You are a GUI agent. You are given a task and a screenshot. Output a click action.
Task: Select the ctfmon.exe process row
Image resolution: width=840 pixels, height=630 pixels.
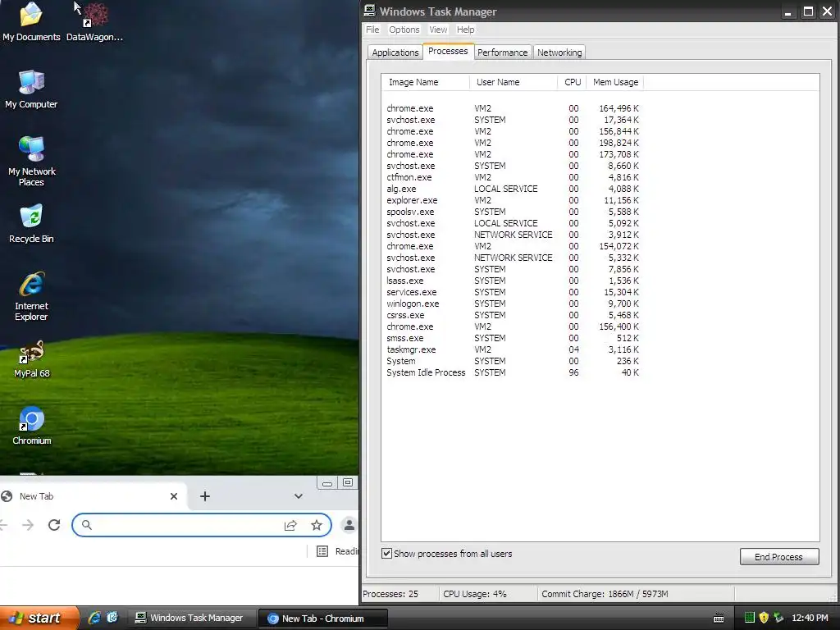(513, 177)
